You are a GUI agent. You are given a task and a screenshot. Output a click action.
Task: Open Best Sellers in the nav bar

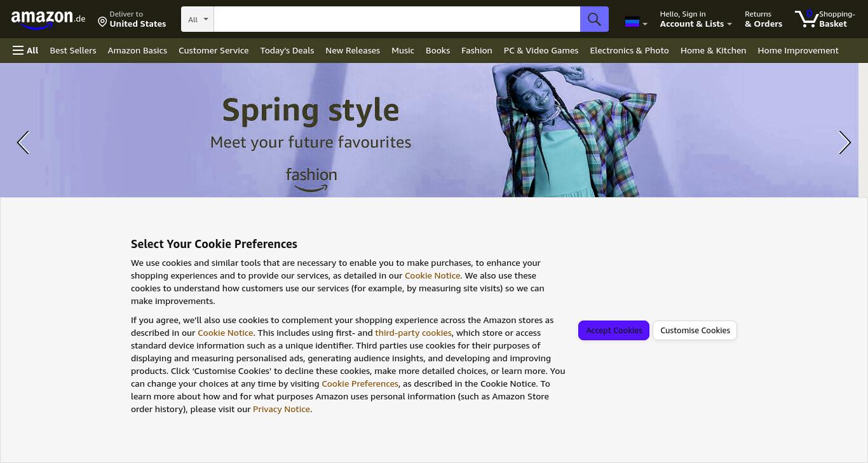(x=73, y=50)
